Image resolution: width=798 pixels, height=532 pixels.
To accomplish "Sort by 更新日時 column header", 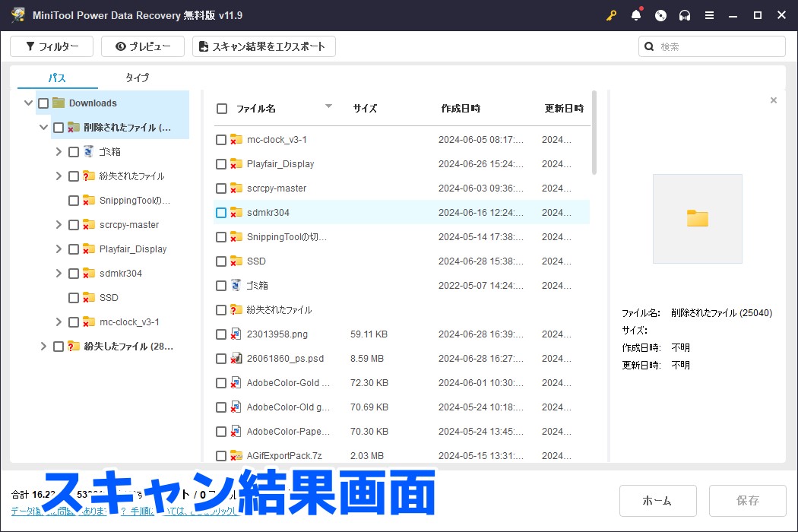I will click(x=564, y=109).
